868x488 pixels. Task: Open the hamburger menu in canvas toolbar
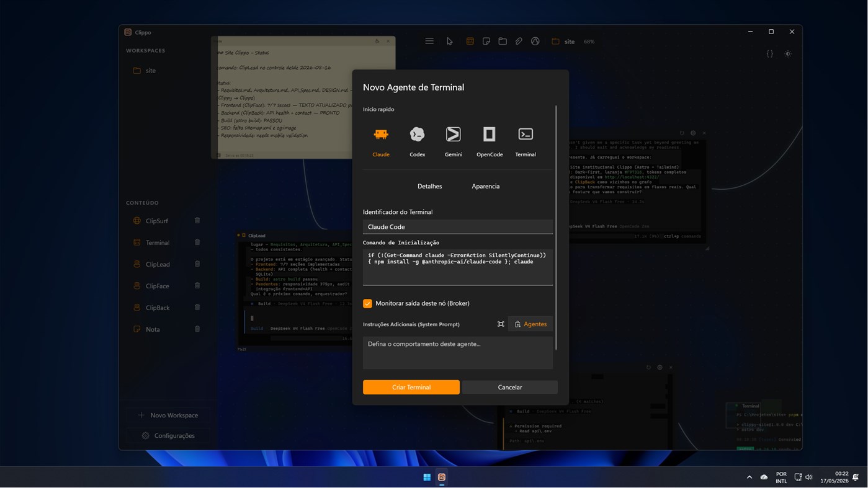[x=429, y=42]
